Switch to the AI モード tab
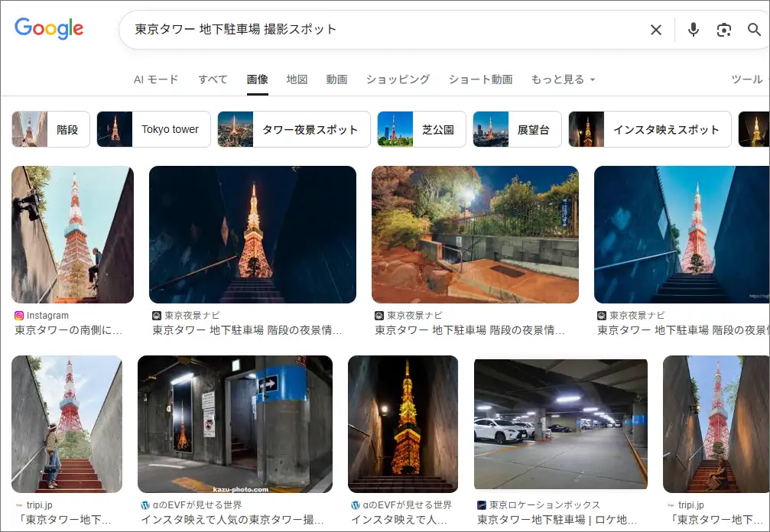This screenshot has width=770, height=532. [x=156, y=79]
